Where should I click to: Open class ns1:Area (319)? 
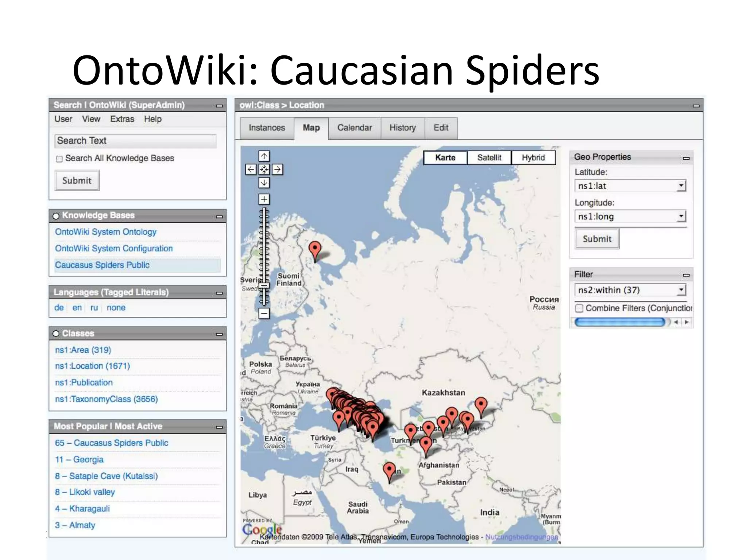coord(83,350)
